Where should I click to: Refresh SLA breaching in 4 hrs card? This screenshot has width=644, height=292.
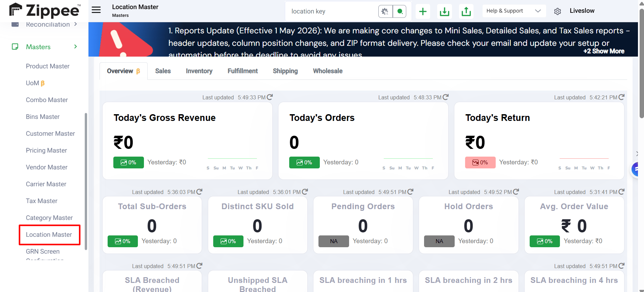point(621,266)
